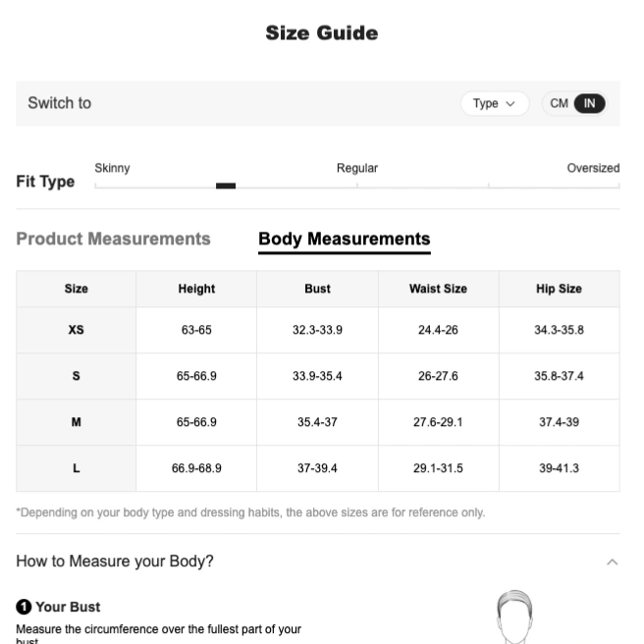This screenshot has height=644, width=644.
Task: Click the How to Measure your Body heading
Action: click(x=115, y=561)
